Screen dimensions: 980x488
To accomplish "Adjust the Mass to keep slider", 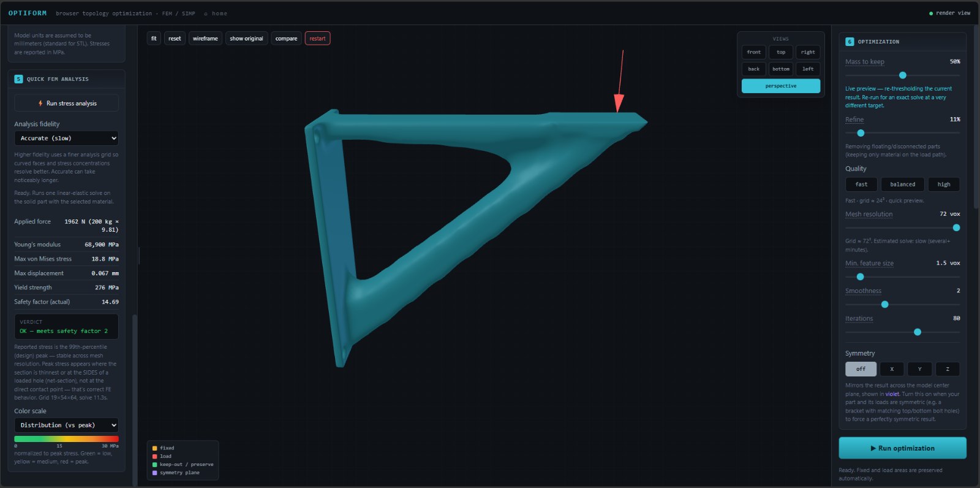I will point(902,75).
